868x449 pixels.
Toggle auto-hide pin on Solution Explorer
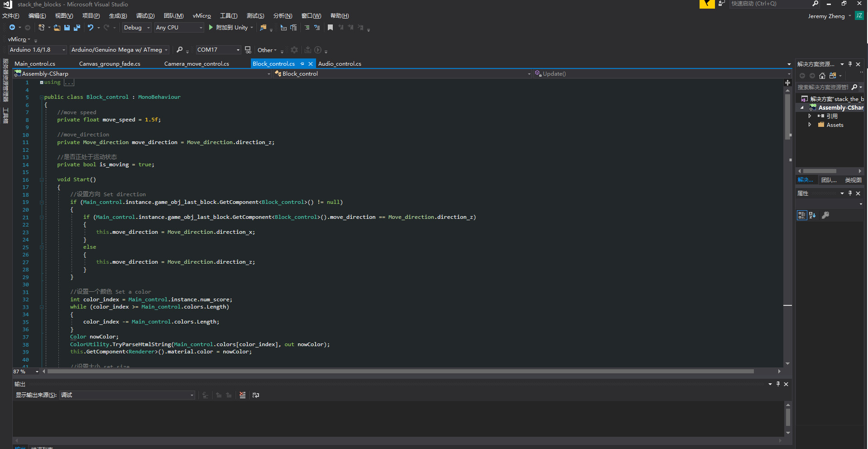point(850,64)
